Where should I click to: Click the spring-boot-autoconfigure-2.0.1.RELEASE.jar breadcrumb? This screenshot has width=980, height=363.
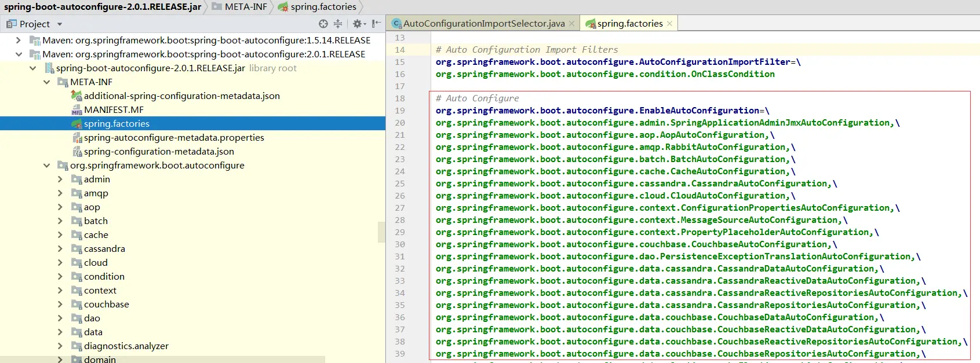click(103, 7)
